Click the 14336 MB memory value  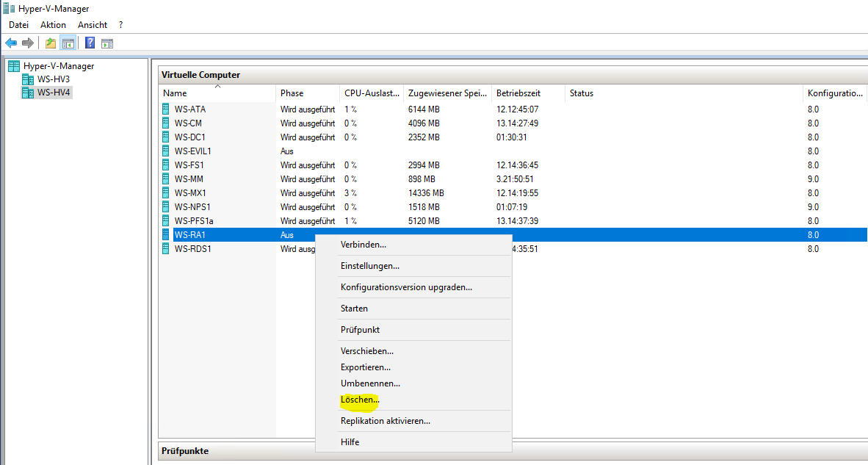pyautogui.click(x=426, y=192)
